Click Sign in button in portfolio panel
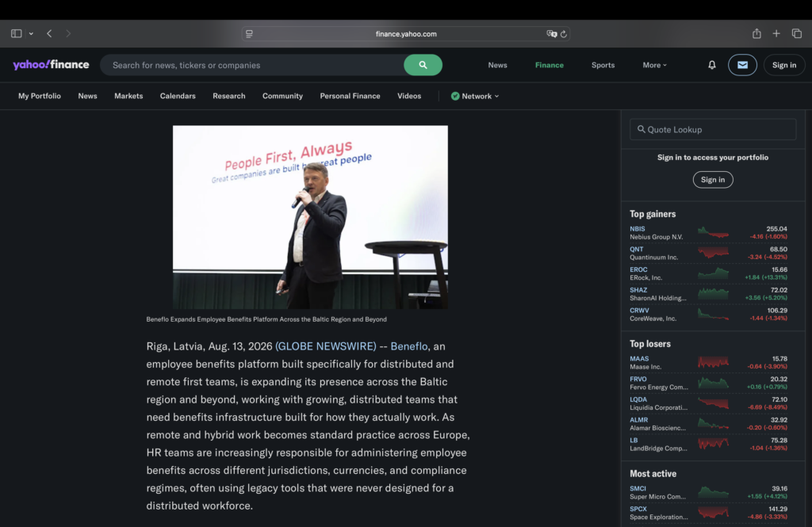812x527 pixels. coord(713,180)
